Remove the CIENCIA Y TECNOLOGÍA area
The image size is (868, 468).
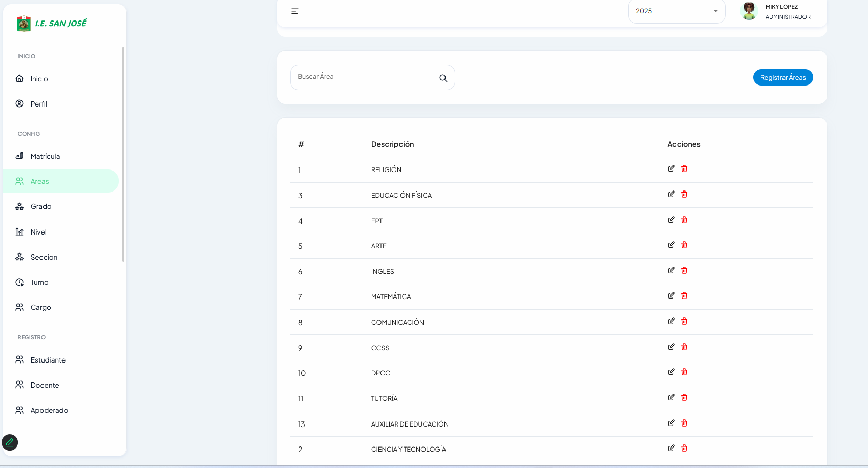[x=684, y=448]
